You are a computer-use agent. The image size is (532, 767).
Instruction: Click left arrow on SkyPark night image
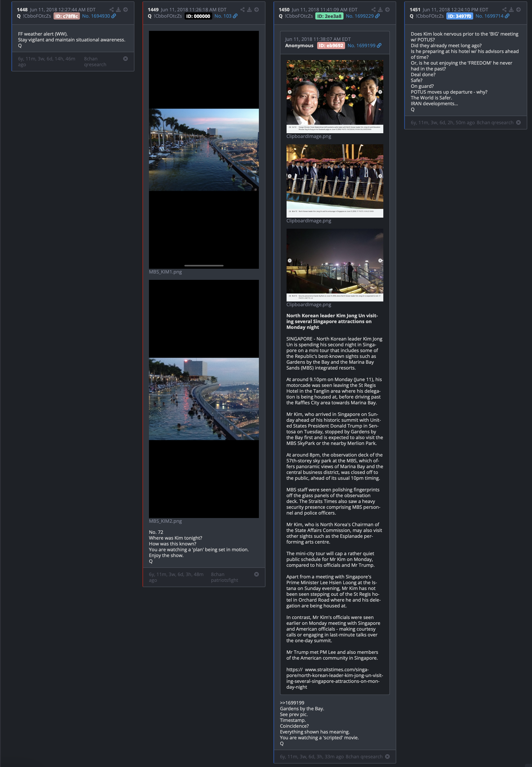point(290,260)
